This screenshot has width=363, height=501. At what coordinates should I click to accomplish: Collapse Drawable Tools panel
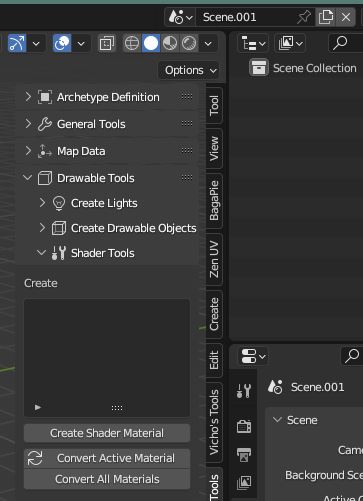coord(28,178)
